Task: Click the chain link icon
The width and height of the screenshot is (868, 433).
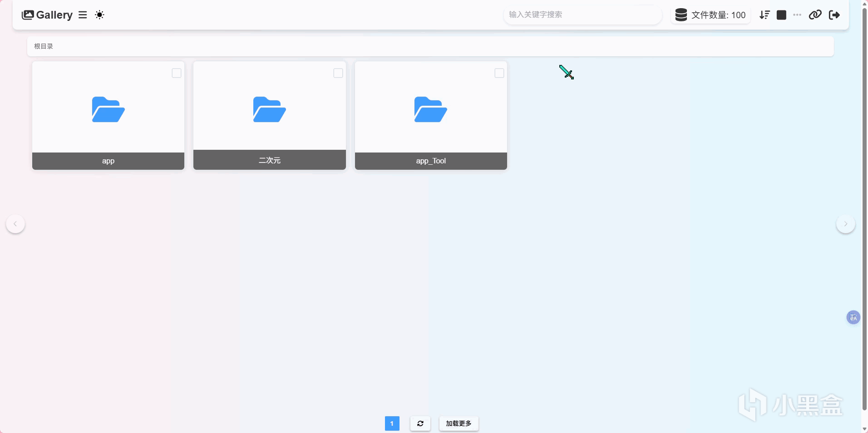Action: tap(815, 15)
